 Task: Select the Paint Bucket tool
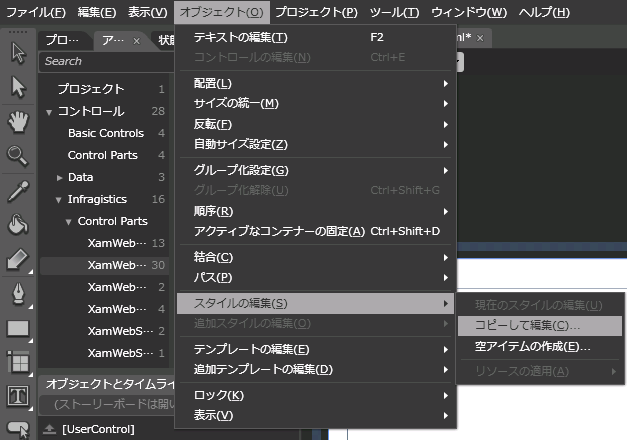pyautogui.click(x=17, y=224)
